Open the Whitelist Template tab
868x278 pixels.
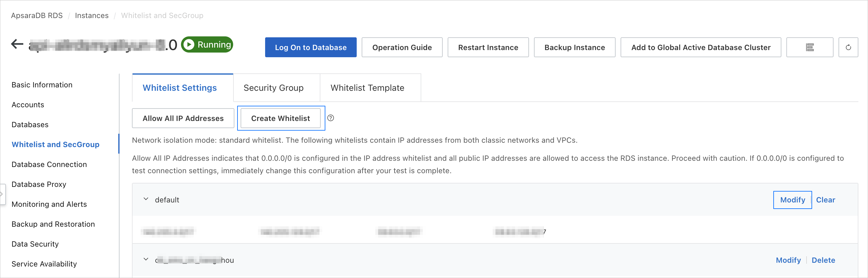tap(367, 88)
